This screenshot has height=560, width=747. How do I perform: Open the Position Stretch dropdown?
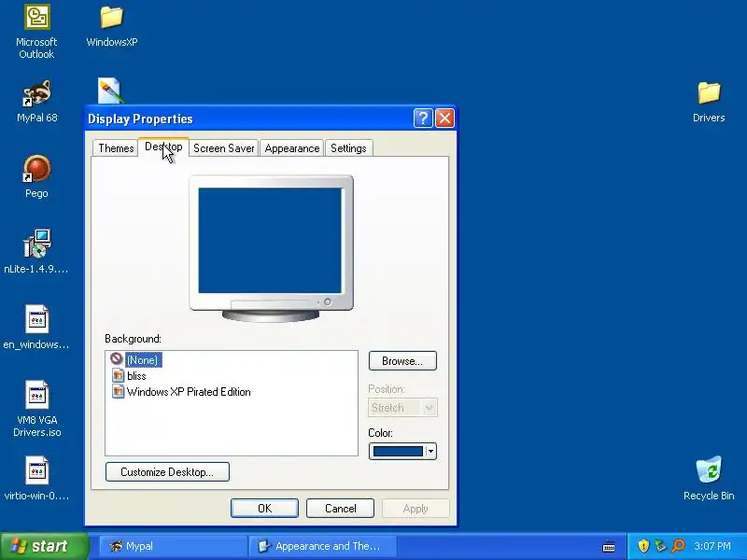pos(402,408)
